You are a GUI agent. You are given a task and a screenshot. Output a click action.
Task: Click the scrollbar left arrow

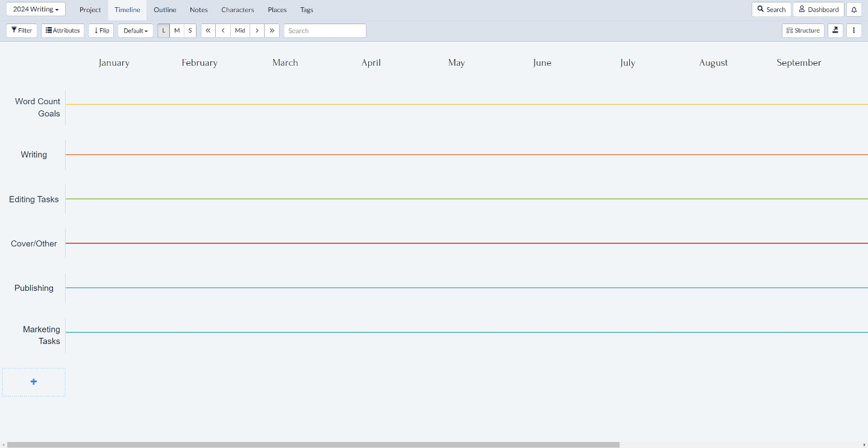(x=3, y=445)
